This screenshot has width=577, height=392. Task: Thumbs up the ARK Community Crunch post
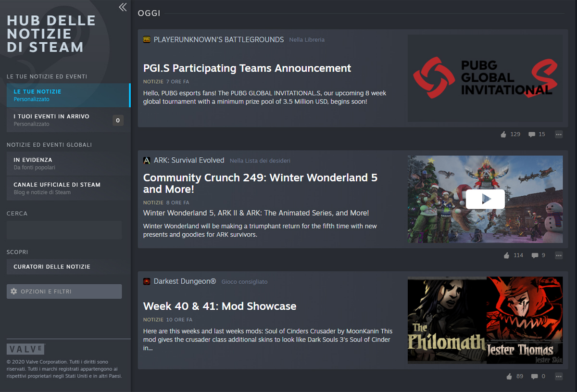click(x=506, y=255)
